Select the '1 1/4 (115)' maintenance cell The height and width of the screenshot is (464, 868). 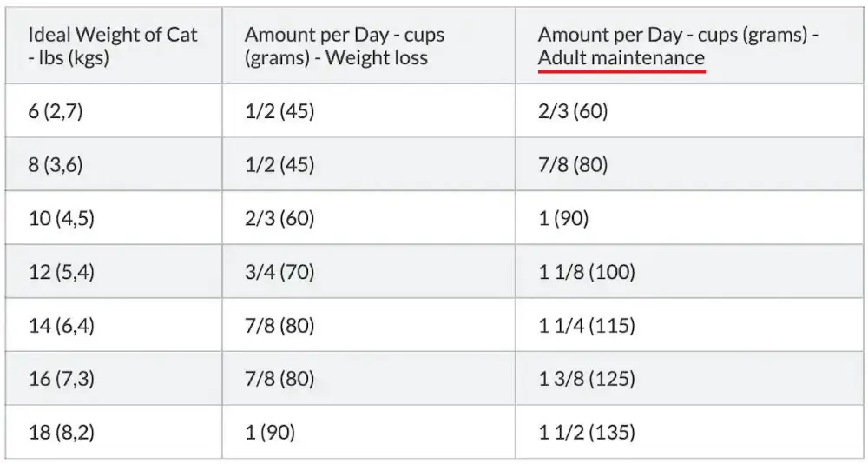[587, 326]
